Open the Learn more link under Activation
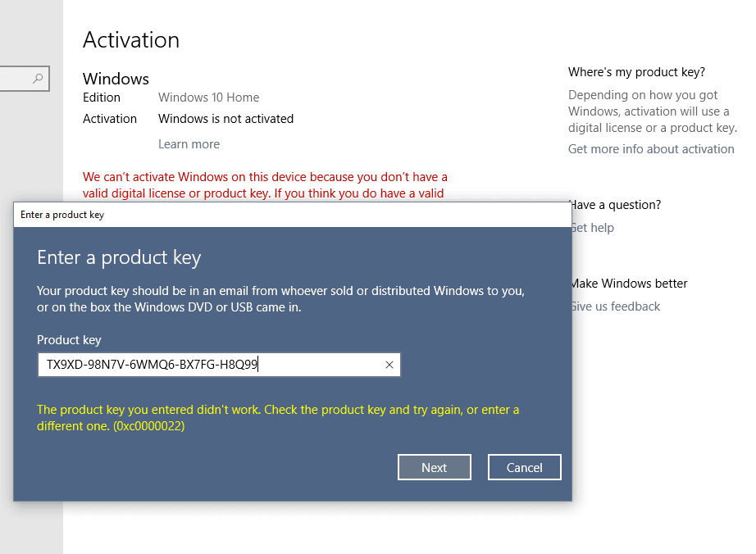The height and width of the screenshot is (554, 756). 189,144
